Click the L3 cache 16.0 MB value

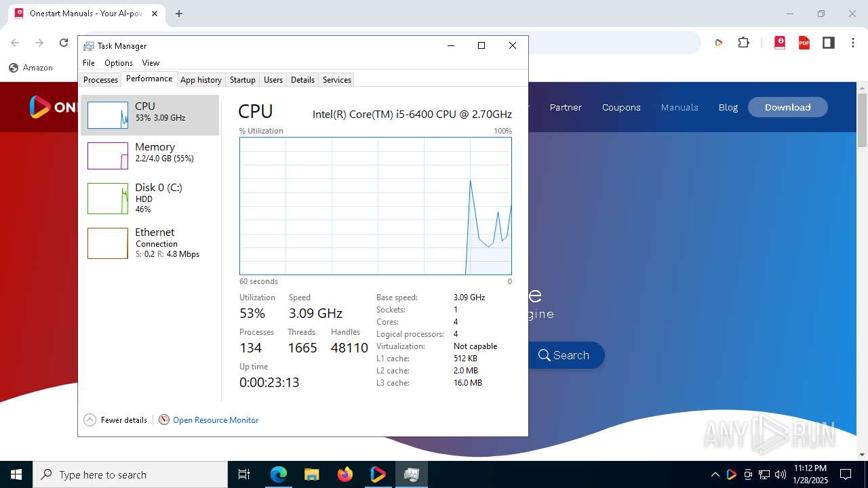468,383
